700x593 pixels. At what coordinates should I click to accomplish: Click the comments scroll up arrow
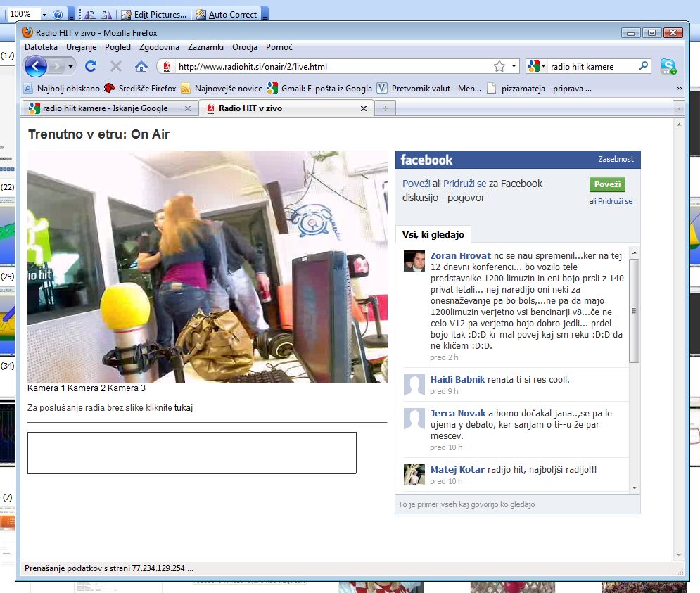tap(635, 253)
